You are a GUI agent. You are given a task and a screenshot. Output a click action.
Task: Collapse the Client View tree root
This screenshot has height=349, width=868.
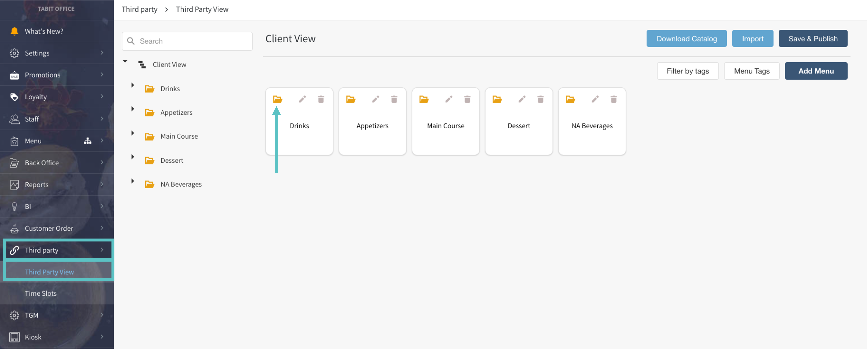(125, 61)
